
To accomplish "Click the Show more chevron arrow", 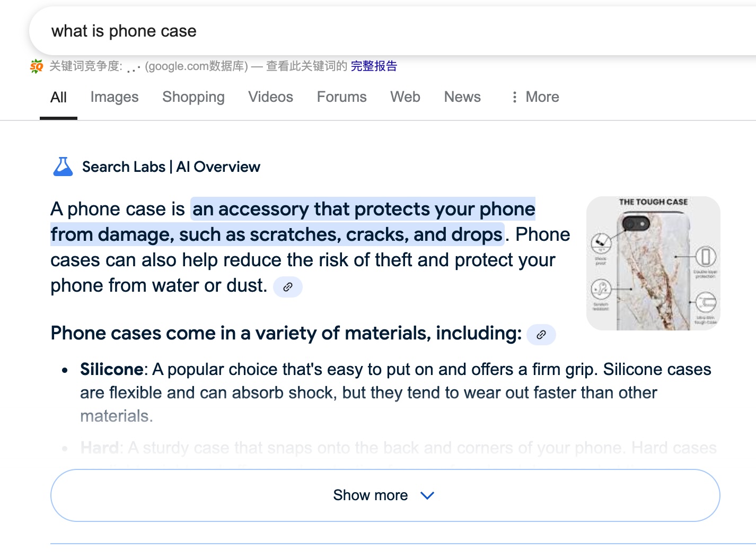I will pyautogui.click(x=427, y=495).
